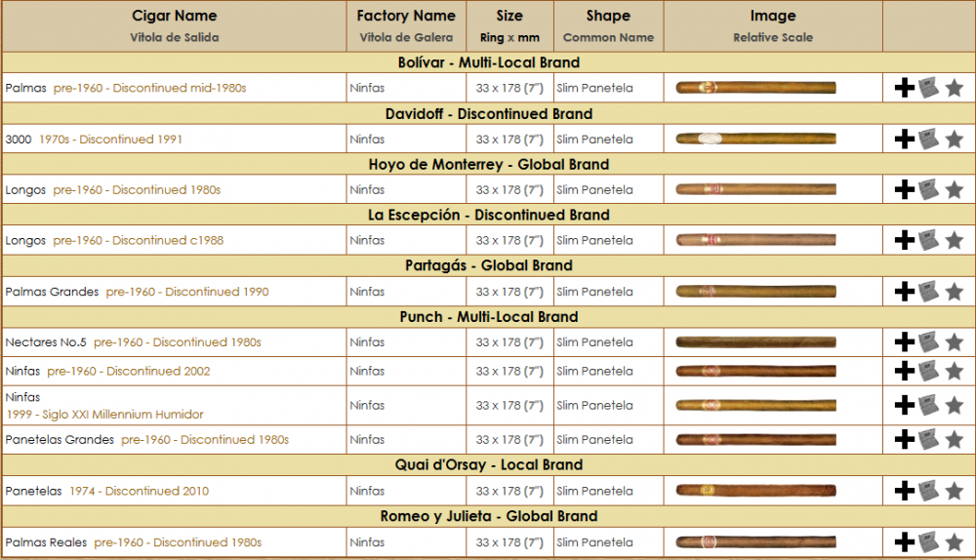The width and height of the screenshot is (976, 560).
Task: Click the Punch - Multi-Local Brand heading
Action: (x=489, y=317)
